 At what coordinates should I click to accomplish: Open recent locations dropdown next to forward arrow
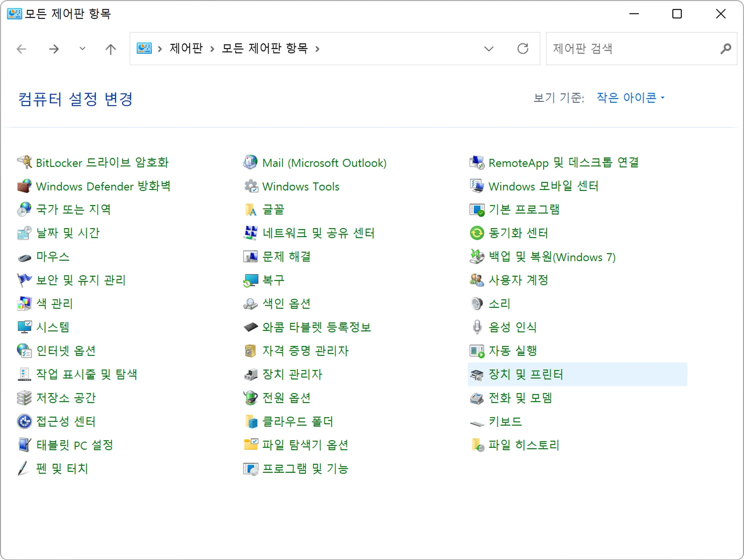pos(82,49)
